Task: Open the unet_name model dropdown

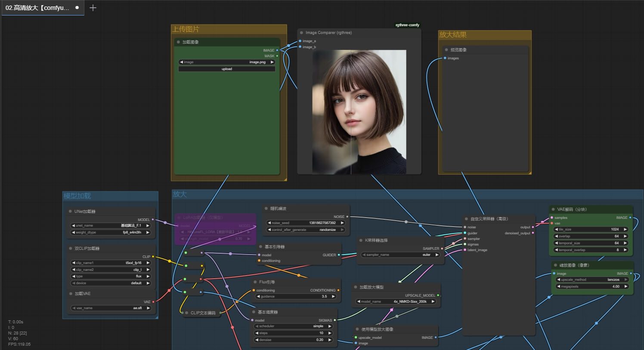Action: click(111, 225)
